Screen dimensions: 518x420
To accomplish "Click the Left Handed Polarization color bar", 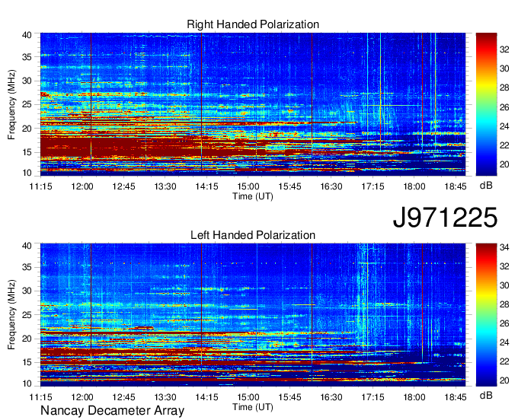I will click(486, 315).
